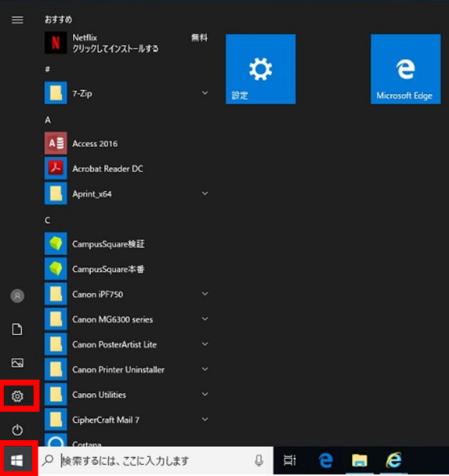Screen dimensions: 449x476
Task: Click the Netflix app icon
Action: pyautogui.click(x=56, y=42)
